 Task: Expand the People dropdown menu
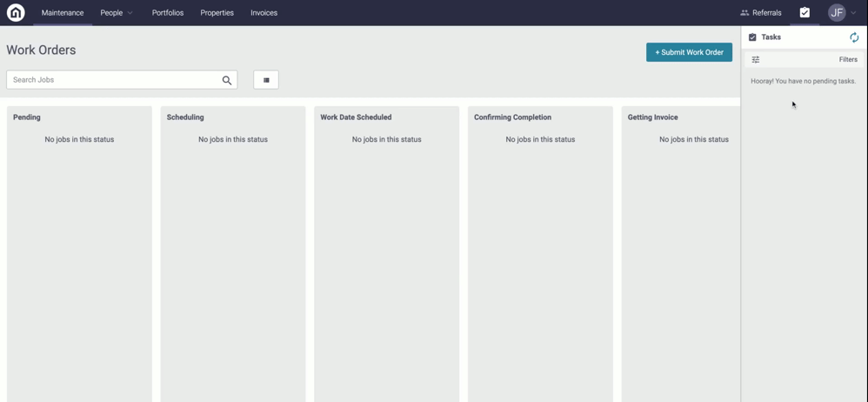[117, 13]
